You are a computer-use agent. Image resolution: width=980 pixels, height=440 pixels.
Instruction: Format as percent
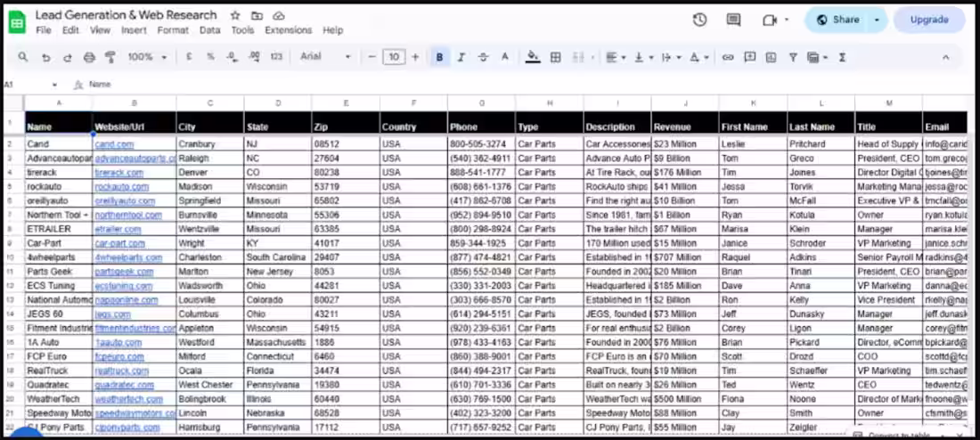210,57
